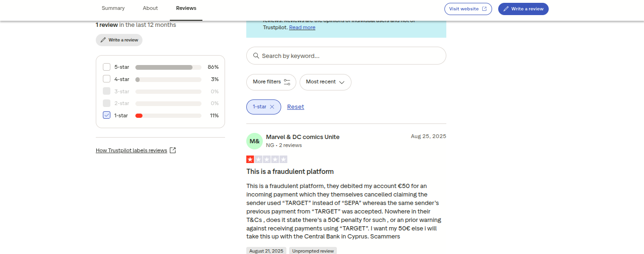Click the M& reviewer avatar

(x=254, y=141)
